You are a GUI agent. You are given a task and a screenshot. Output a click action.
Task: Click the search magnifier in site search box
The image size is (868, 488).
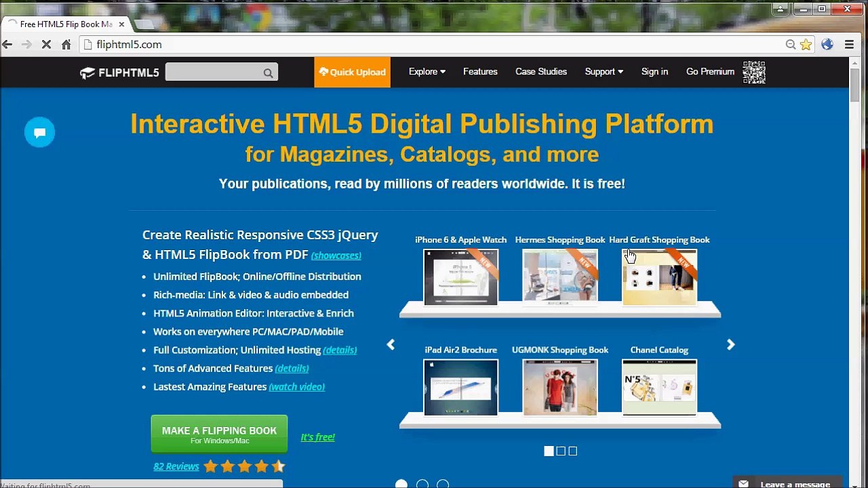269,73
